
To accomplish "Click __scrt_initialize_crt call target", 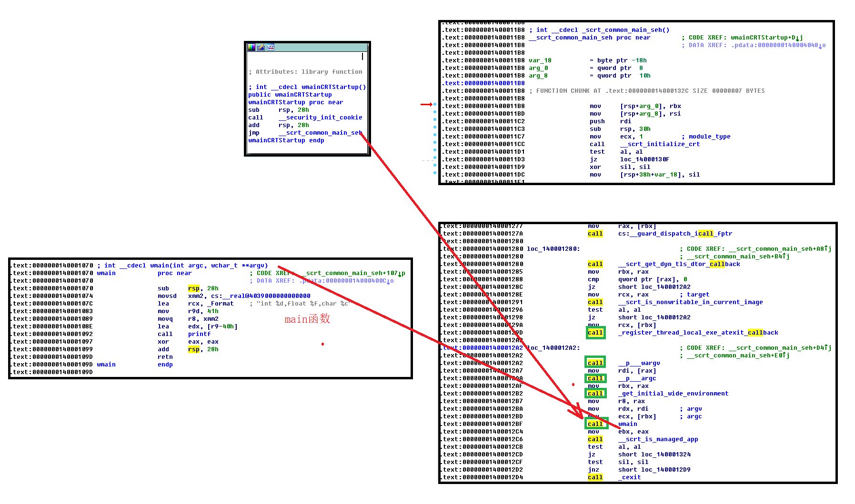I will pos(660,144).
